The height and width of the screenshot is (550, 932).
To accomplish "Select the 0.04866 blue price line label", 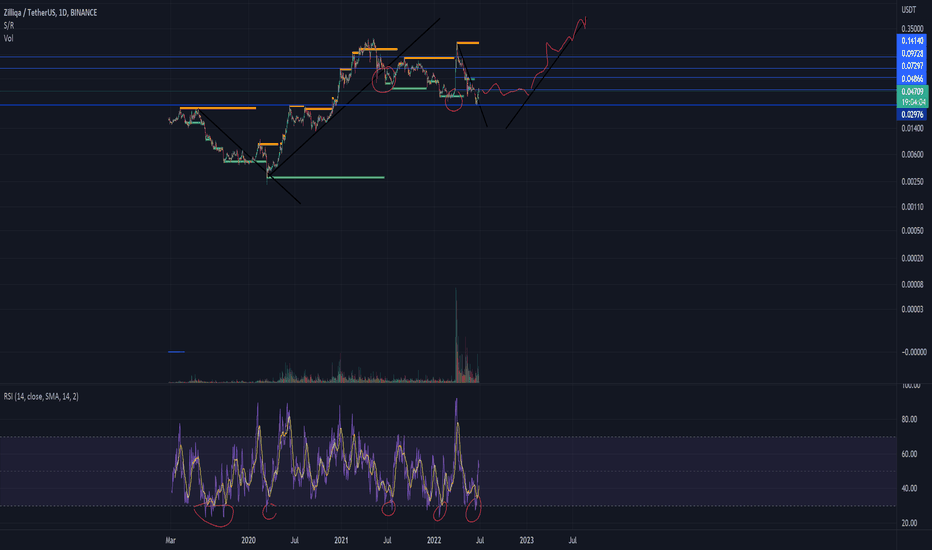I will coord(912,78).
